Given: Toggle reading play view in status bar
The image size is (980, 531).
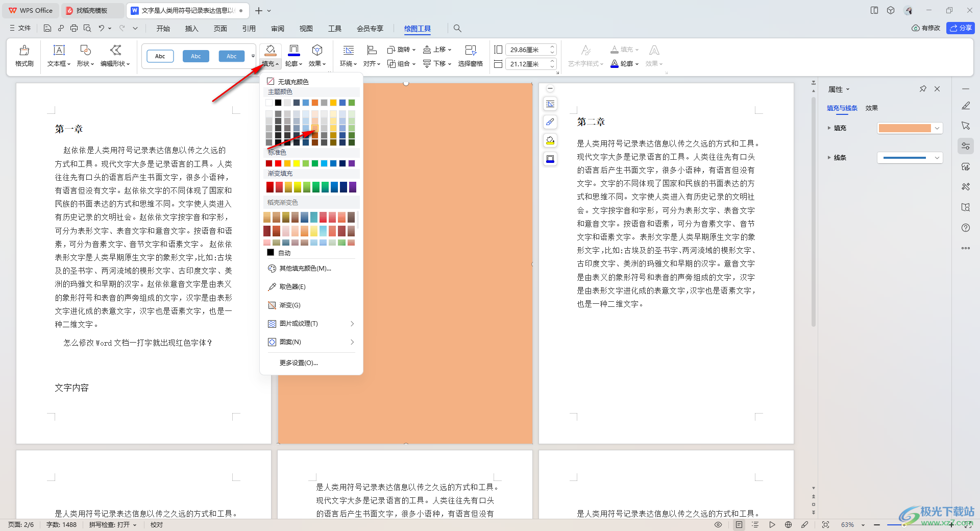Looking at the screenshot, I should pos(772,524).
